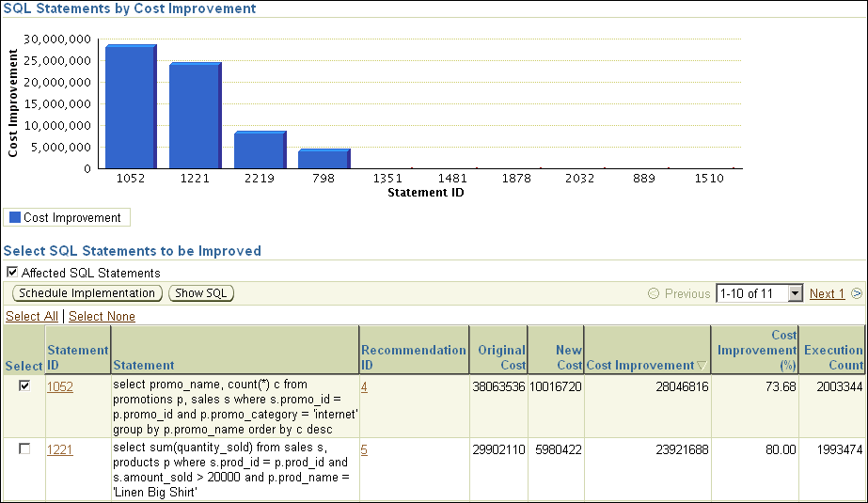
Task: Uncheck the Affected SQL Statements checkbox
Action: click(12, 273)
